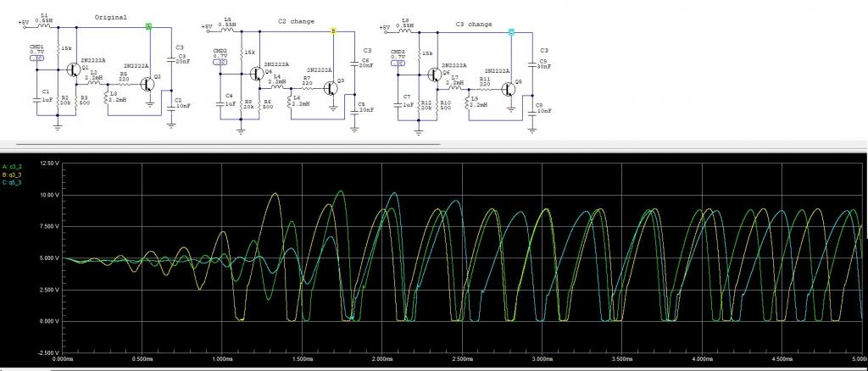Select inductor L7 2.2mH symbol

pyautogui.click(x=455, y=89)
